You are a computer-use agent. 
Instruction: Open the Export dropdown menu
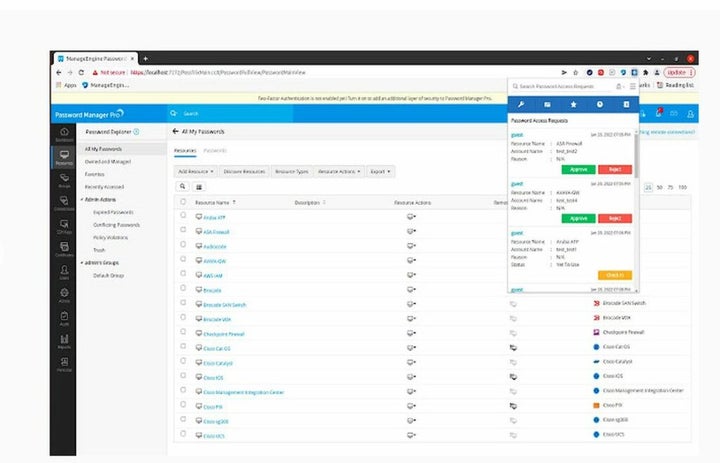(380, 171)
